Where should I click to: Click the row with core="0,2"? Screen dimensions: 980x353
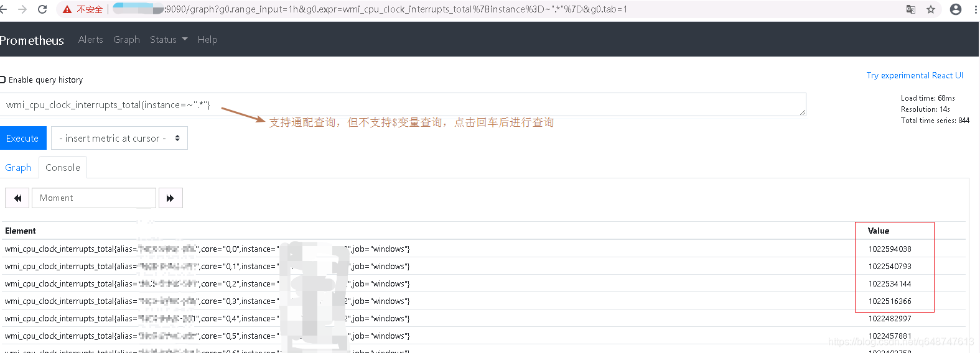pos(483,283)
